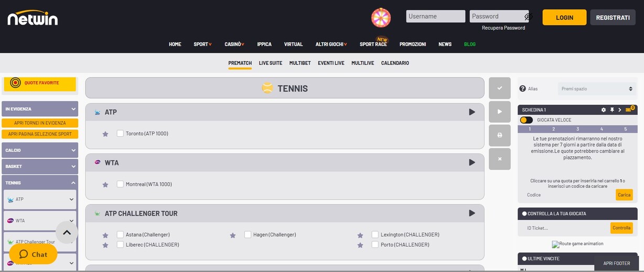Click the gray X clear selection button

(499, 159)
